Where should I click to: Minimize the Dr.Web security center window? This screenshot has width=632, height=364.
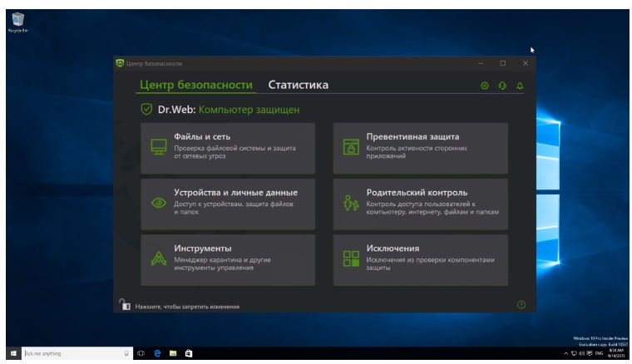(x=481, y=63)
